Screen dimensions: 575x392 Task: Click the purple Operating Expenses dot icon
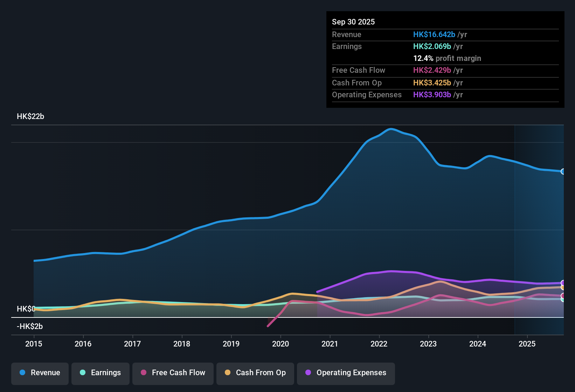tap(308, 373)
